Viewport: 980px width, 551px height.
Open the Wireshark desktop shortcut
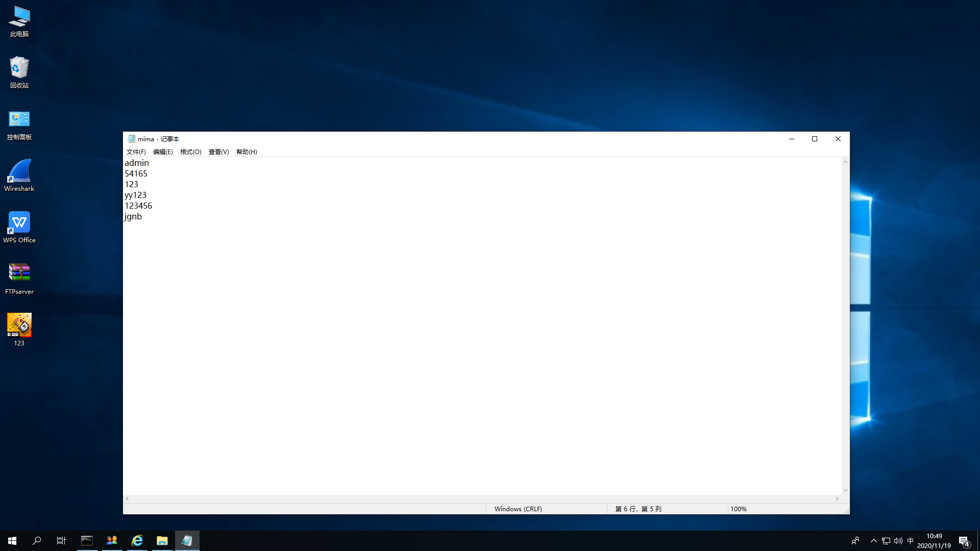[x=19, y=172]
